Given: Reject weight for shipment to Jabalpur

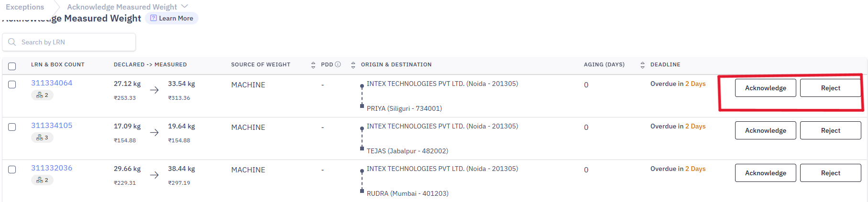Looking at the screenshot, I should pyautogui.click(x=830, y=130).
